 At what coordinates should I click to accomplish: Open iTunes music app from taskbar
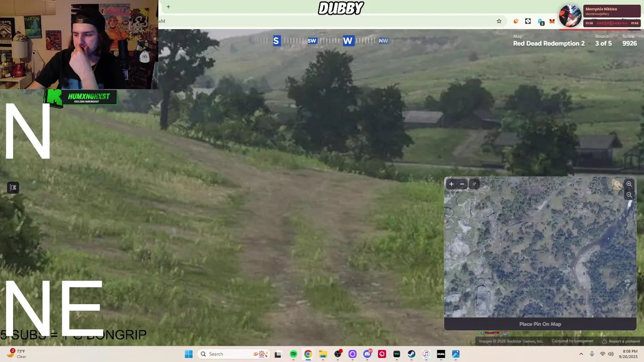coord(426,354)
